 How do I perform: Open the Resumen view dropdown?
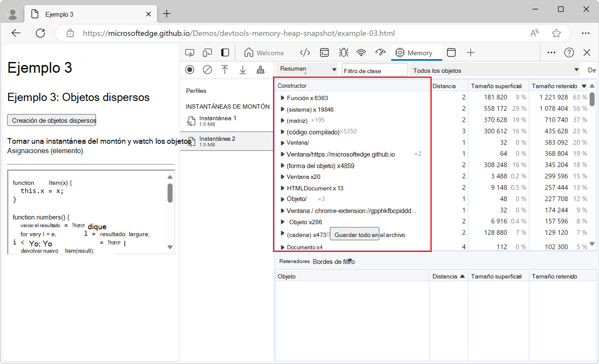point(308,69)
